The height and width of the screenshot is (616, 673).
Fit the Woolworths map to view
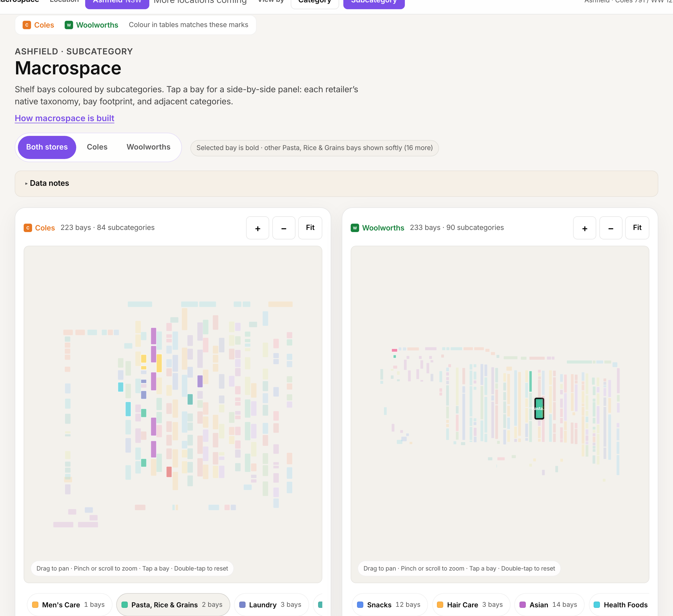[x=637, y=228]
